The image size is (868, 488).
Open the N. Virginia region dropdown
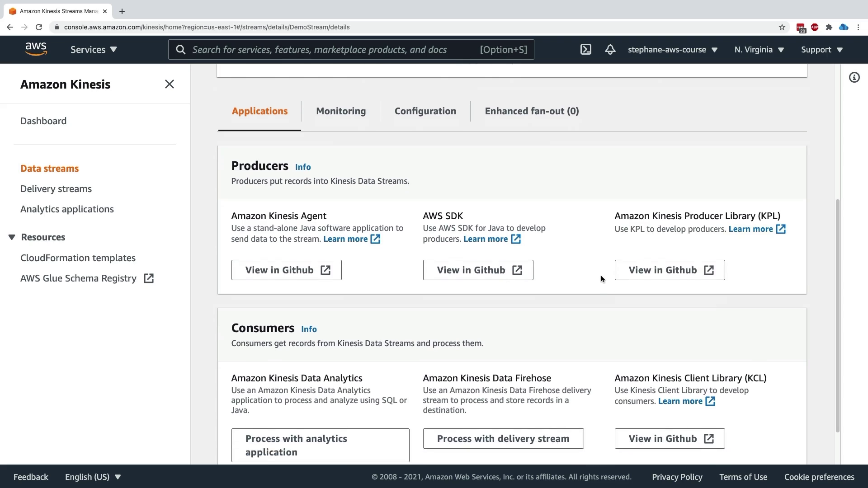click(759, 50)
